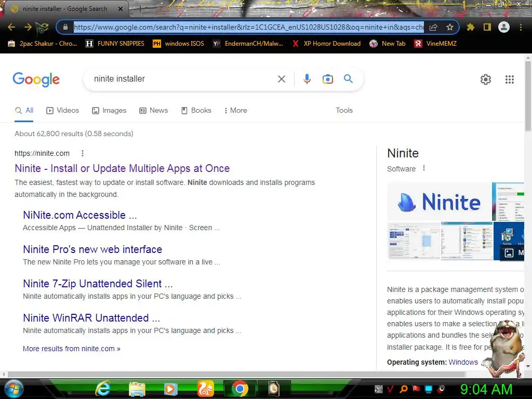The height and width of the screenshot is (399, 532).
Task: Click the vertical page scrollbar
Action: click(528, 96)
